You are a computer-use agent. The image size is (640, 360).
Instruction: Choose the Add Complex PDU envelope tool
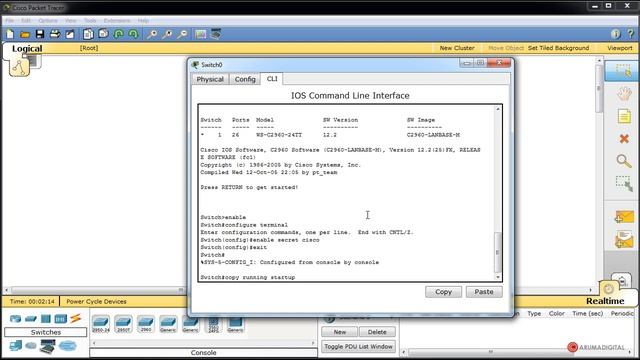point(624,240)
